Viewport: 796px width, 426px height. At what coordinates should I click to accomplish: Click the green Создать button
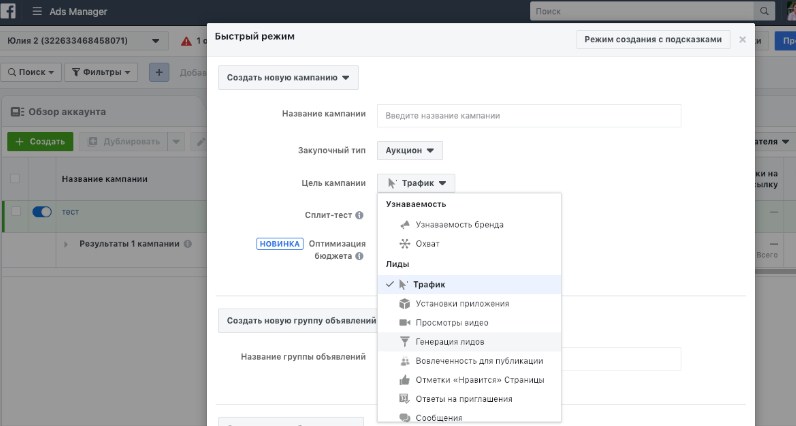pyautogui.click(x=40, y=142)
